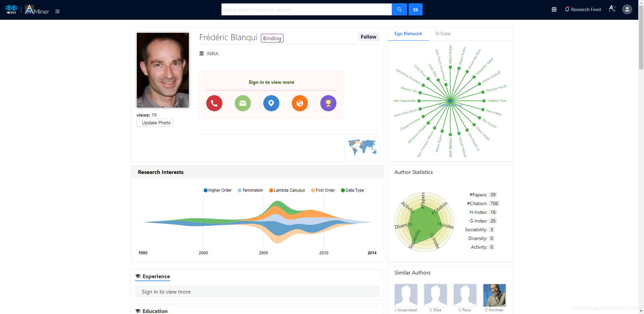Click Vania Joloboff node in ego network
Screen dimensions: 644x314
(479, 84)
